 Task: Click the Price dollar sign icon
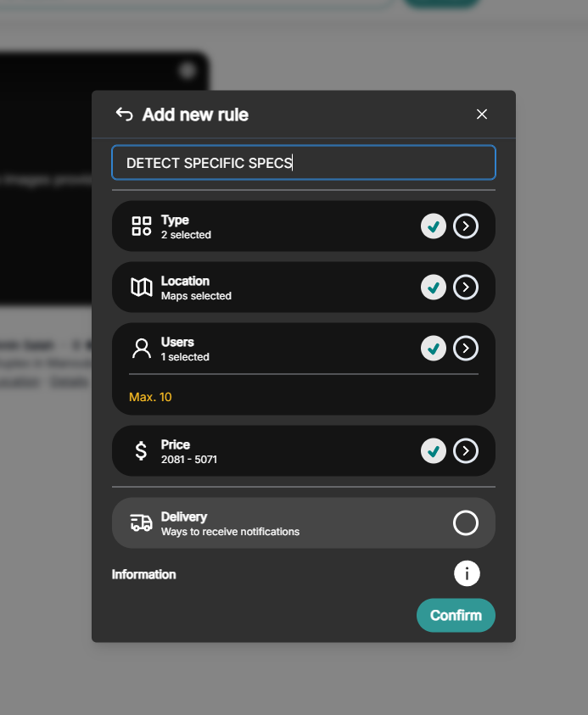point(142,451)
